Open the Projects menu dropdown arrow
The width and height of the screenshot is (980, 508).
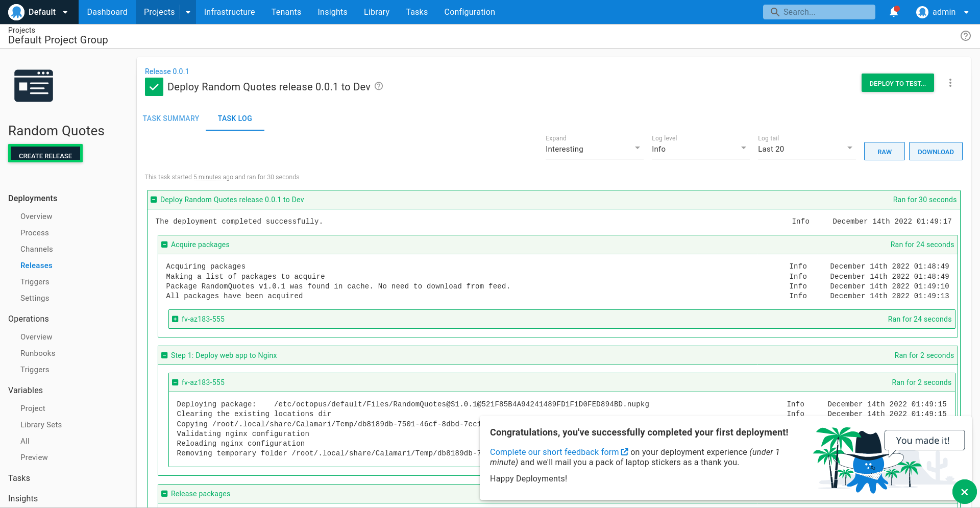188,12
